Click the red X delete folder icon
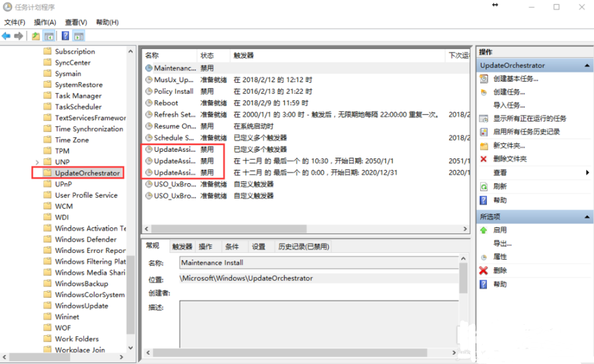This screenshot has height=364, width=594. (484, 159)
